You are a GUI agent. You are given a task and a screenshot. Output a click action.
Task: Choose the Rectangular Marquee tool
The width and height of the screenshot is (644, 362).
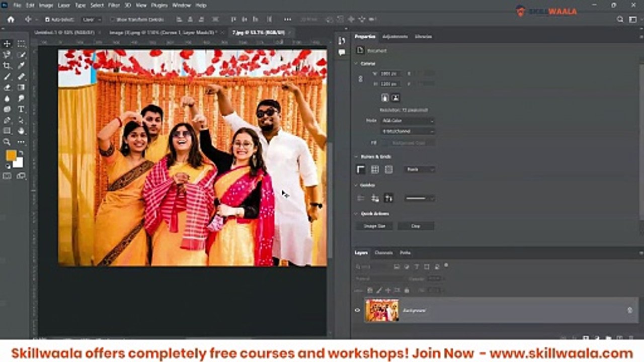coord(21,44)
